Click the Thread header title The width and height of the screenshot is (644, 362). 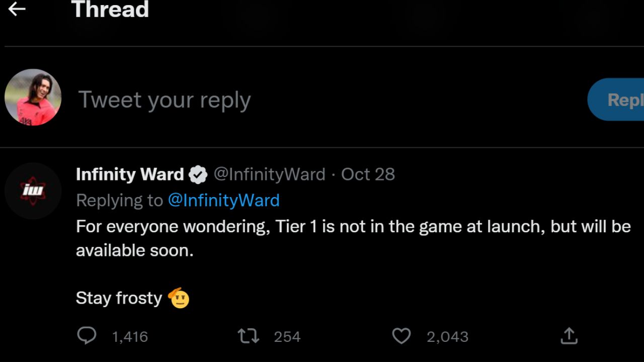110,10
